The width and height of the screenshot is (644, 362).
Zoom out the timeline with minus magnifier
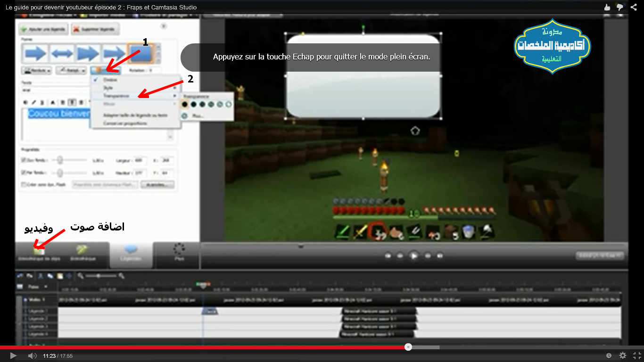pyautogui.click(x=80, y=276)
